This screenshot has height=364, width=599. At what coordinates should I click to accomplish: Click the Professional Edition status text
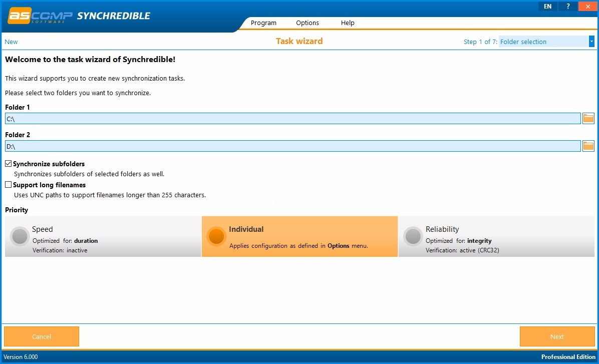click(x=568, y=357)
